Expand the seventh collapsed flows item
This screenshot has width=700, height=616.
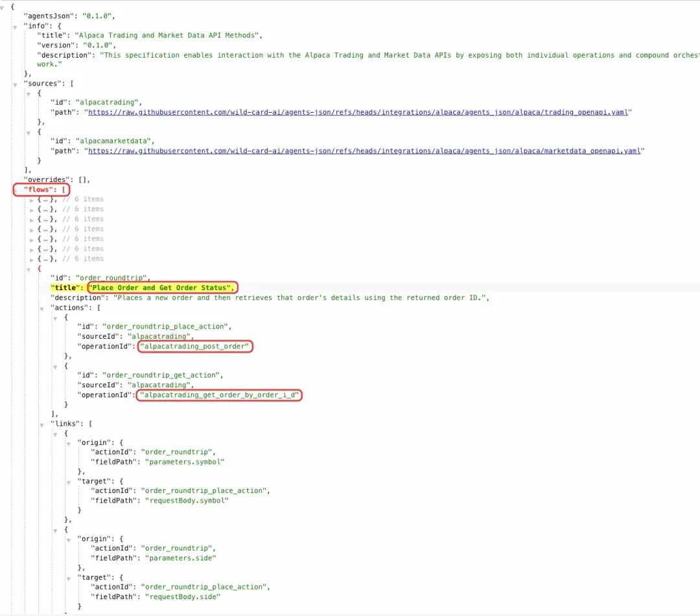(32, 260)
